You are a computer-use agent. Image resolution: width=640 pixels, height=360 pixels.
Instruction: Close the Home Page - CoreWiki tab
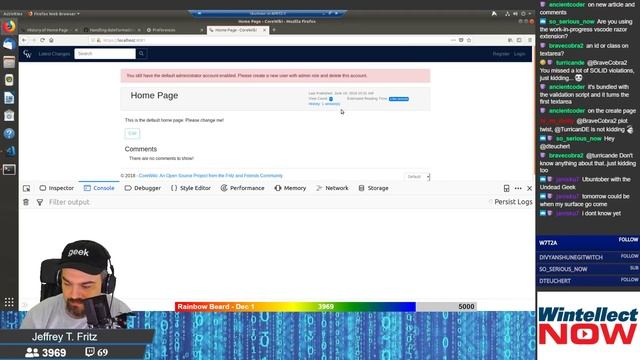tap(264, 30)
